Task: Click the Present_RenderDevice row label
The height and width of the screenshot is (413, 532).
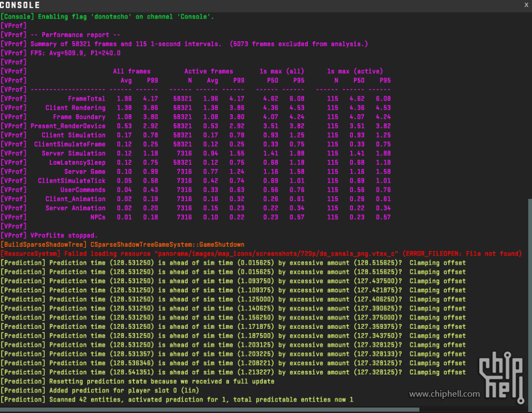Action: [x=68, y=126]
